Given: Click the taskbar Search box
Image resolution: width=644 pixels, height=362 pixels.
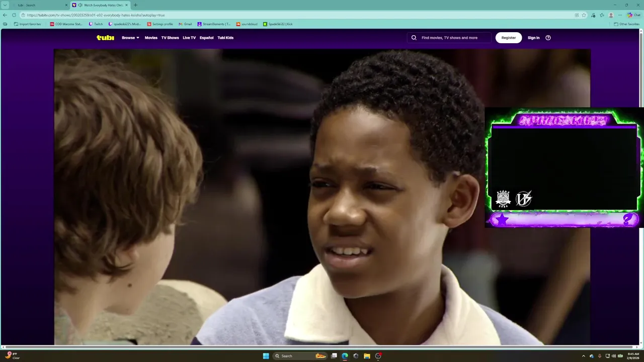Looking at the screenshot, I should coord(300,356).
